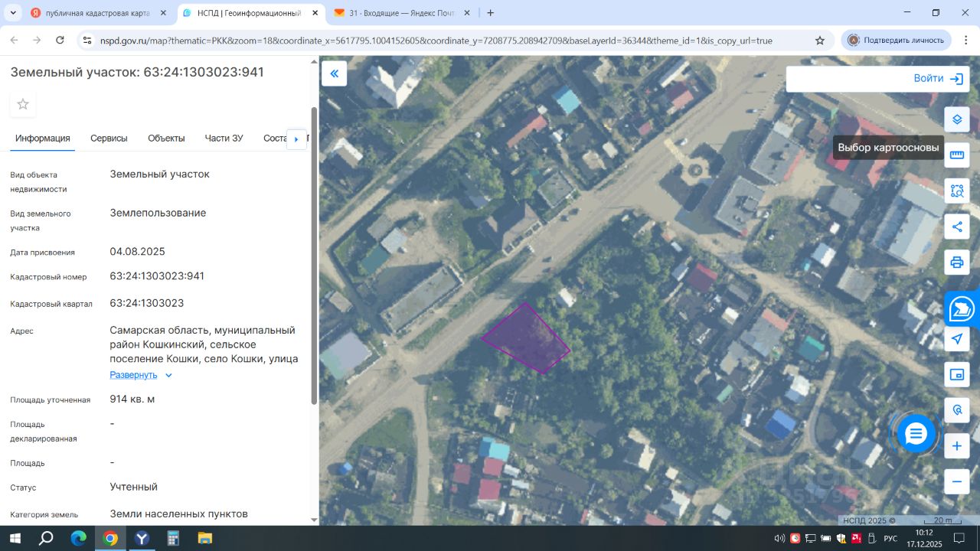Close the "публичная кадастровая карта" tab

(163, 13)
